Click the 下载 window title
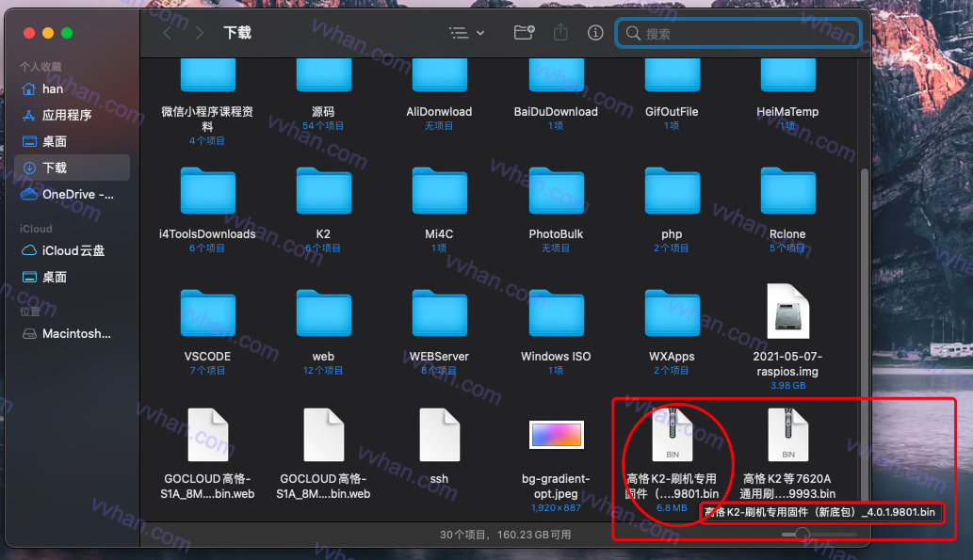The width and height of the screenshot is (973, 560). tap(237, 33)
